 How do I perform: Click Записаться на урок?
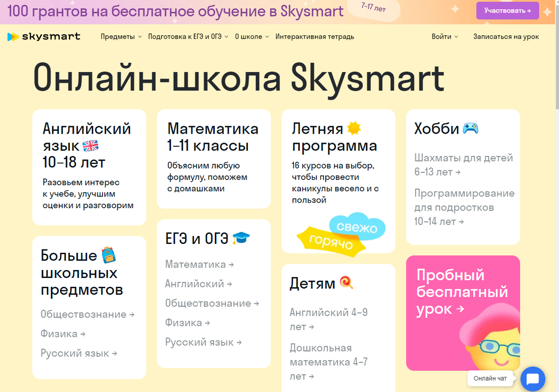click(506, 37)
